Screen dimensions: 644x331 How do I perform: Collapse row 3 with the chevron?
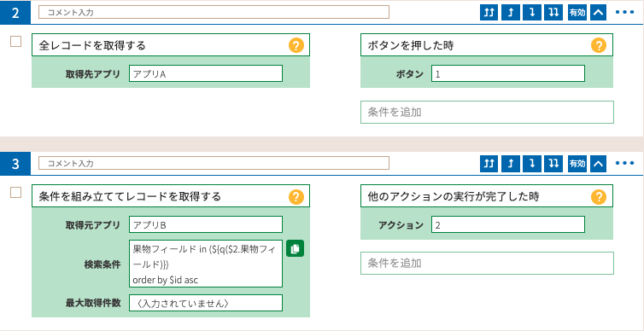[x=599, y=164]
